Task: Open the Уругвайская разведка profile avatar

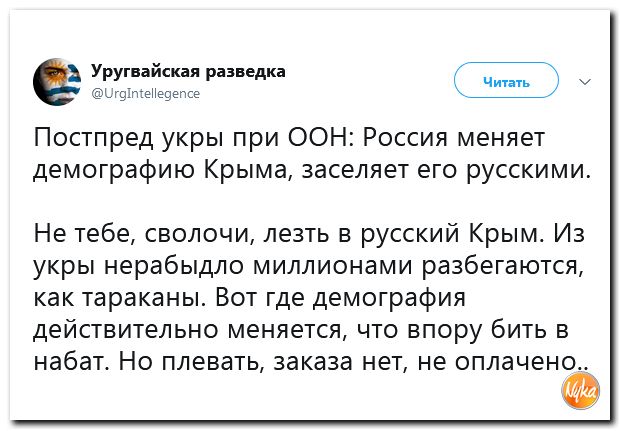Action: (57, 82)
